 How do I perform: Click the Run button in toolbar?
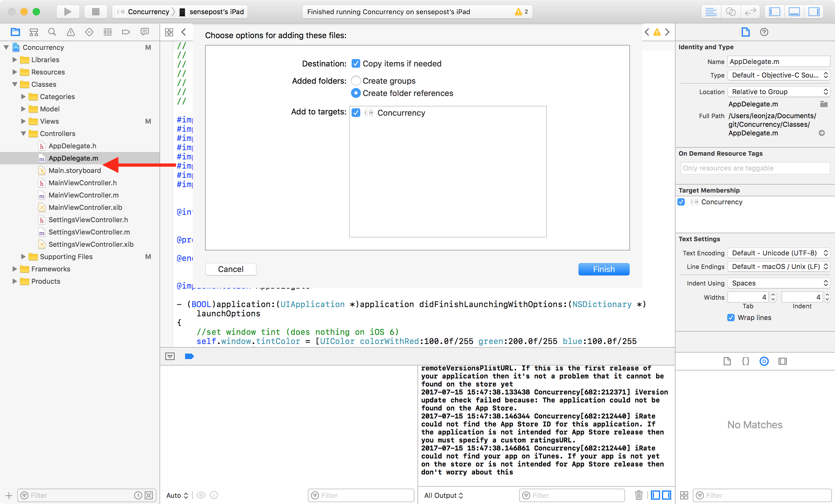point(68,11)
